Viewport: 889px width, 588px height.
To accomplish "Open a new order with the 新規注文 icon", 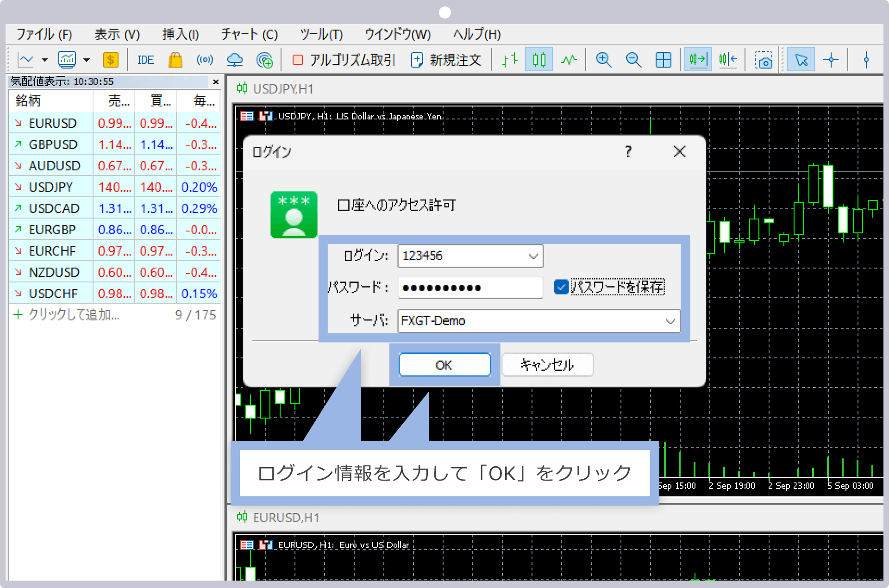I will pyautogui.click(x=445, y=59).
